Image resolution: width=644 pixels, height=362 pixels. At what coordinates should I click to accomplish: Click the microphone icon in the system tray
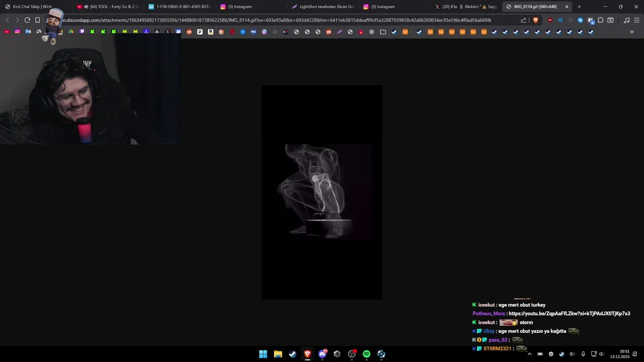point(583,354)
